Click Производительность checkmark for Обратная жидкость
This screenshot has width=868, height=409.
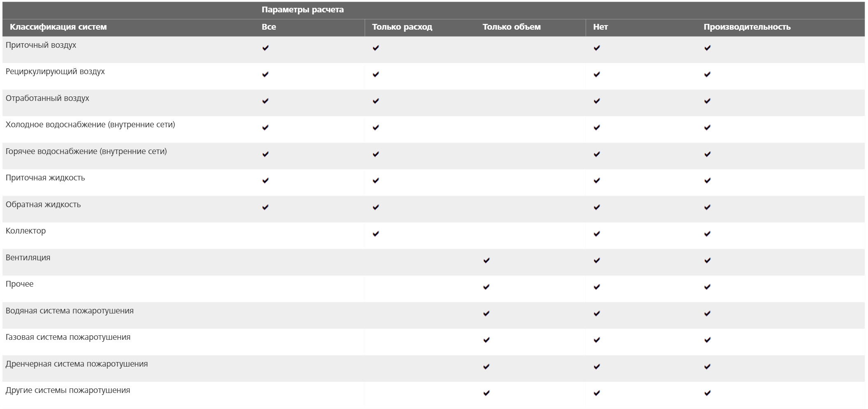707,207
